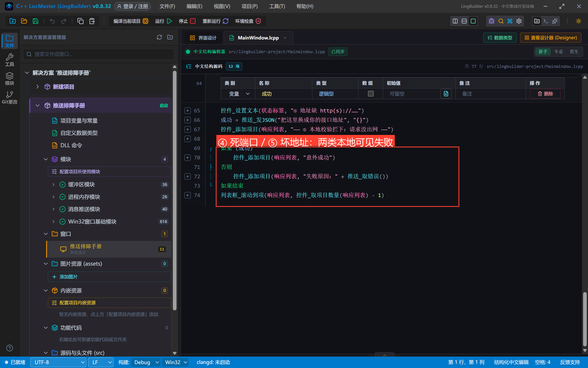Open the command shortcut icon
588x368 pixels.
pyautogui.click(x=510, y=21)
